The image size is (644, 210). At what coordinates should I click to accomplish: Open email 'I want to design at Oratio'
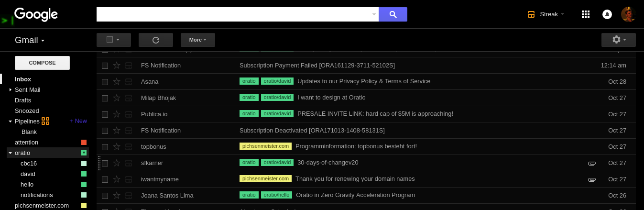[331, 98]
